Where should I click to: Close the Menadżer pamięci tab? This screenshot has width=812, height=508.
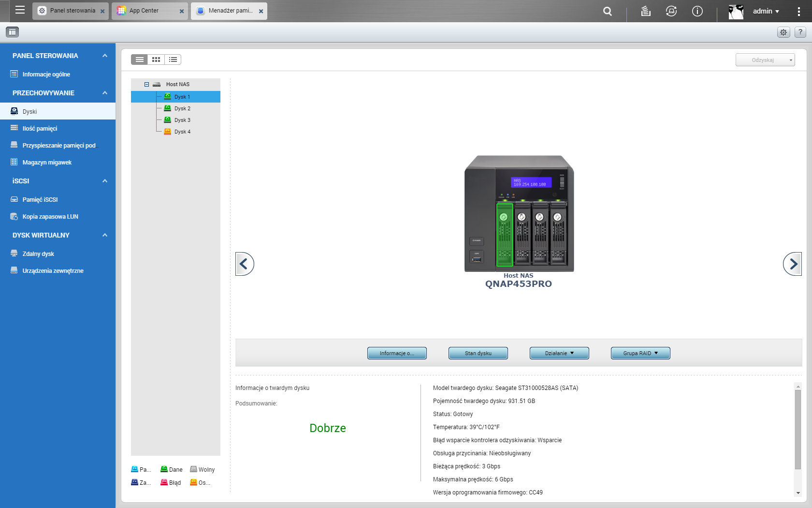261,11
